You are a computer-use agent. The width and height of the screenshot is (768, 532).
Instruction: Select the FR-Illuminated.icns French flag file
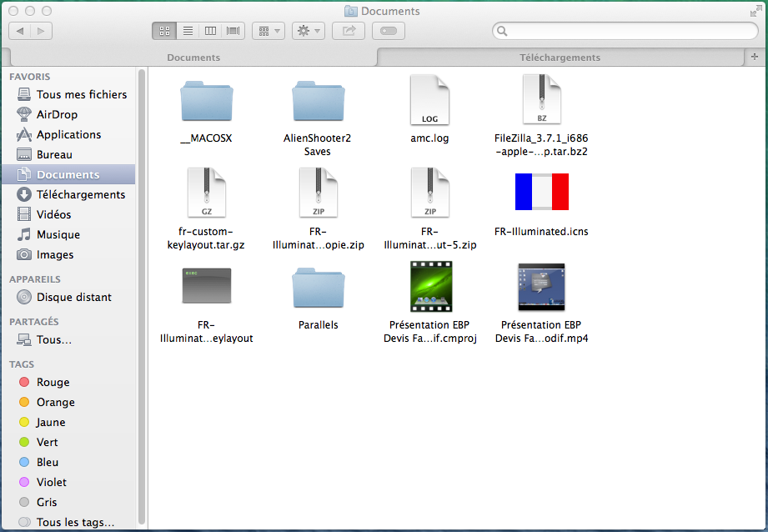[x=541, y=193]
